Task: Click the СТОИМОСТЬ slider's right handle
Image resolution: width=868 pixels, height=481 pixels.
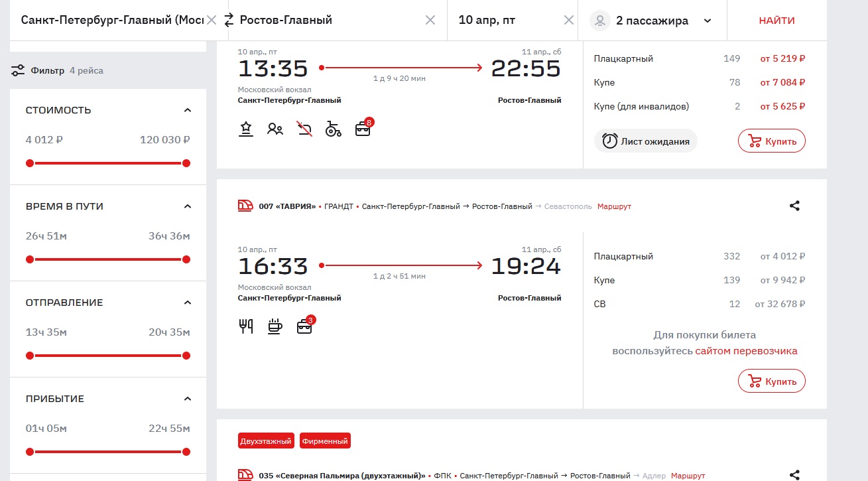Action: coord(186,163)
